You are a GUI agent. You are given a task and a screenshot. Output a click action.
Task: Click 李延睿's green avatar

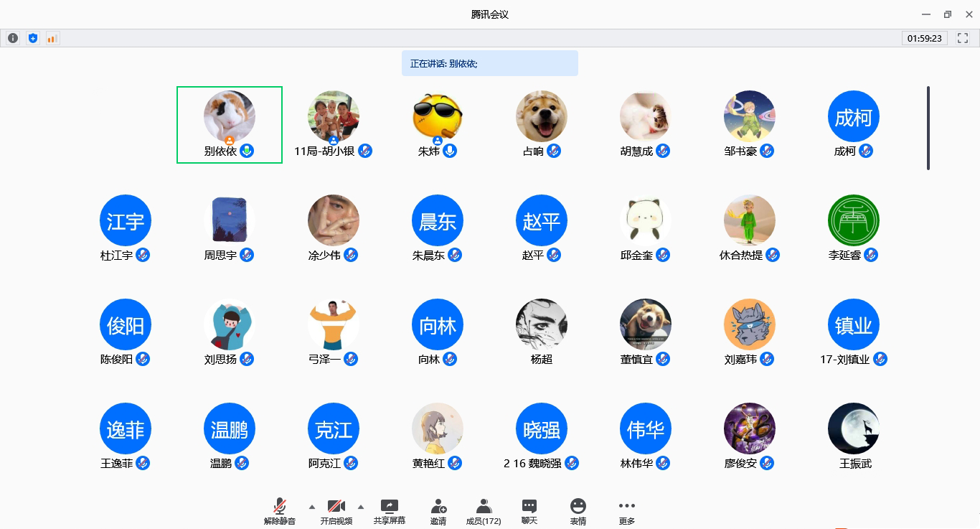[853, 220]
